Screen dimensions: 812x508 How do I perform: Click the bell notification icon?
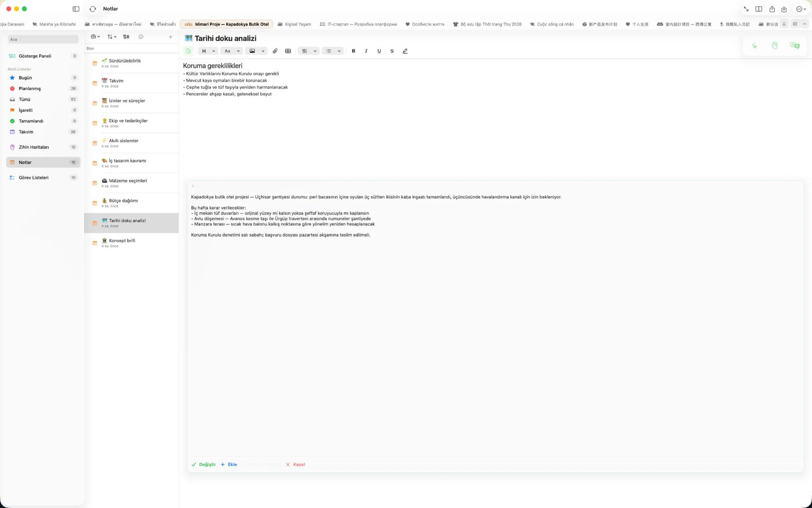point(784,24)
